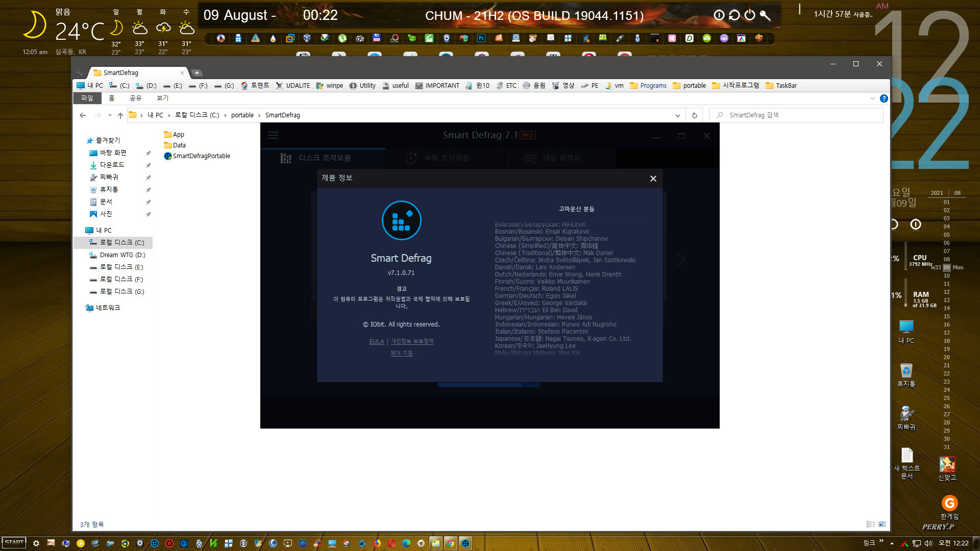Viewport: 980px width, 551px height.
Task: Click the SmartDefrag 검색 search field
Action: point(796,115)
